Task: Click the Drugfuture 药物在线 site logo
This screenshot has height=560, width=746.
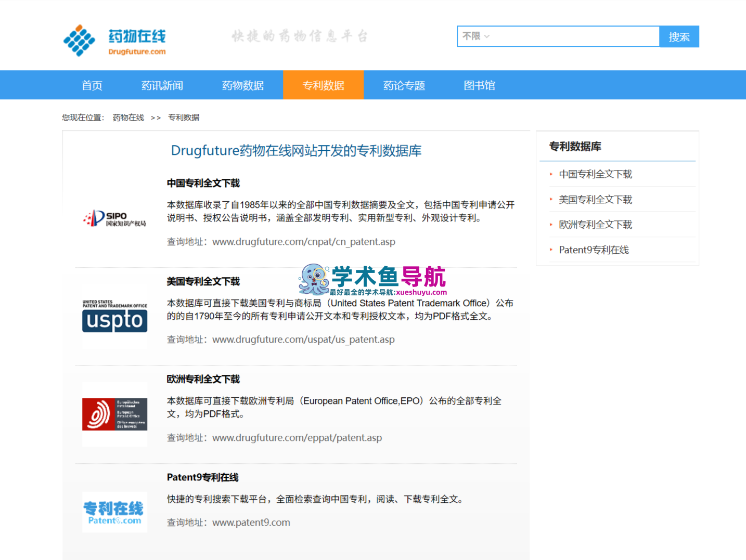Action: pyautogui.click(x=114, y=41)
